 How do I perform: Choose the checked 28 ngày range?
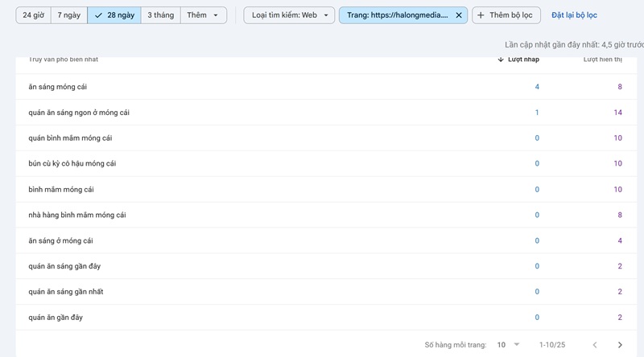coord(116,15)
